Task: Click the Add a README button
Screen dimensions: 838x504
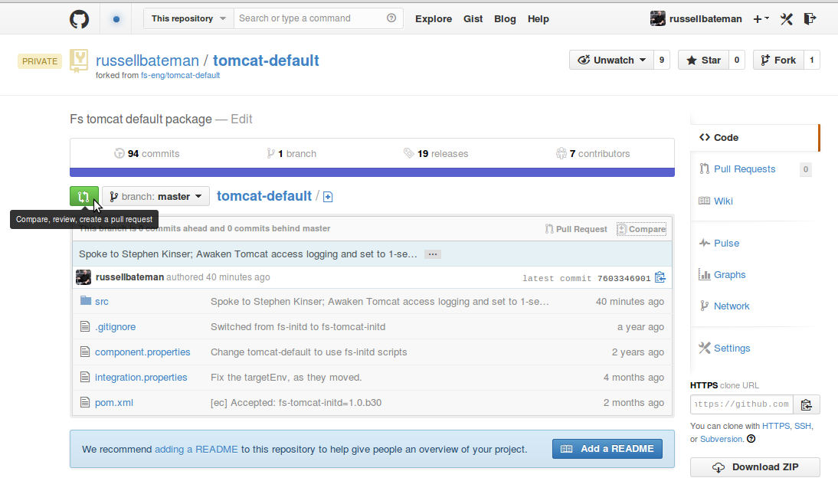Action: pyautogui.click(x=607, y=449)
